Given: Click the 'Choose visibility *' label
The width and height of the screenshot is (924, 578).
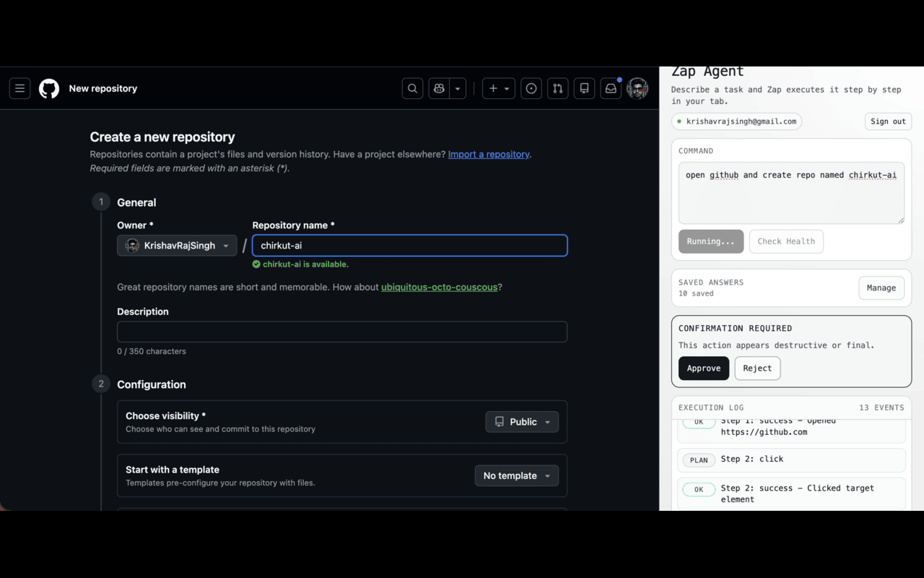Looking at the screenshot, I should (166, 415).
